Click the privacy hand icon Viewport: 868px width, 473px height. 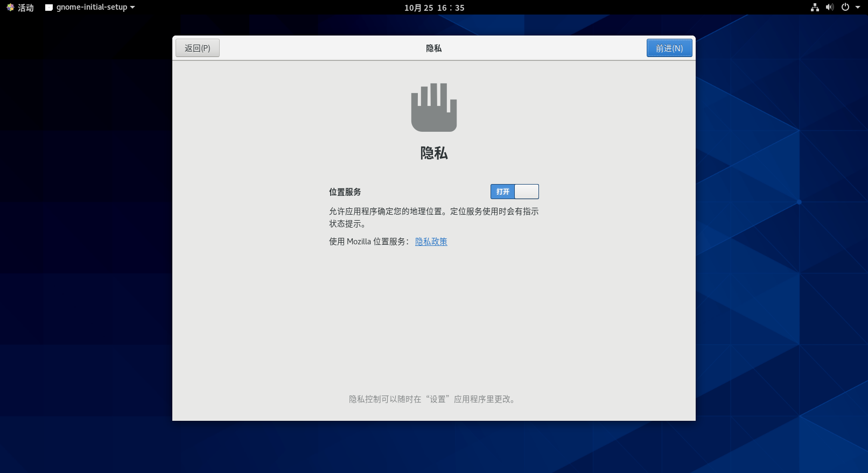click(x=434, y=107)
